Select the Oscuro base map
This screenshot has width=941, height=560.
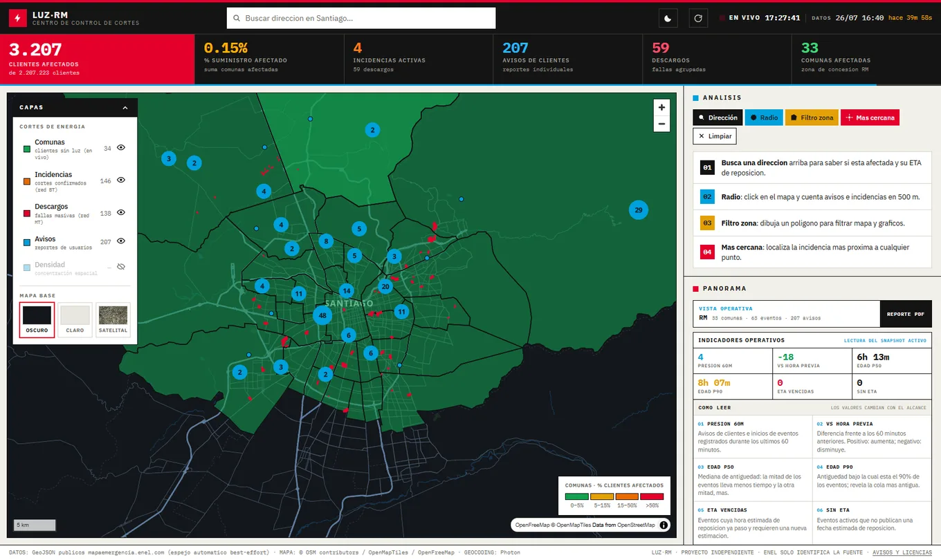pyautogui.click(x=37, y=319)
